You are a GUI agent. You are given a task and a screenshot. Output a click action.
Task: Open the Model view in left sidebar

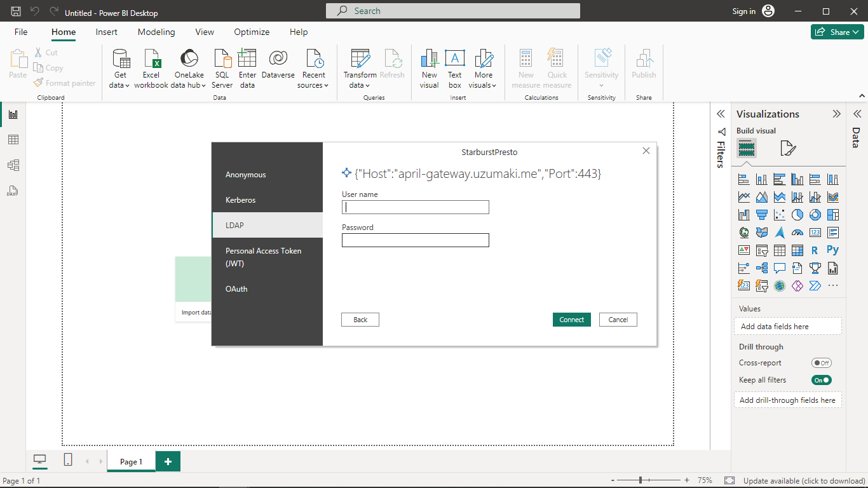click(x=13, y=165)
